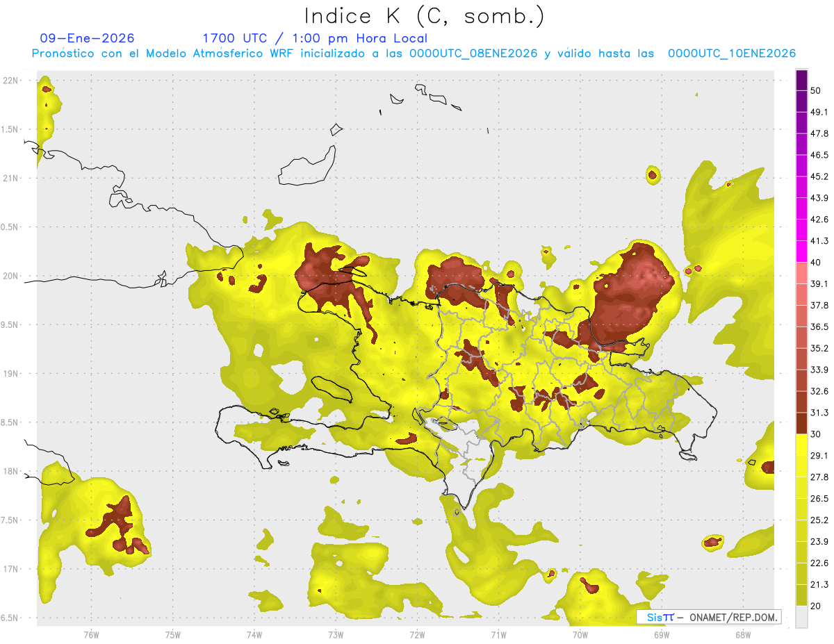Click the 71W longitude axis label
This screenshot has height=644, width=834.
coord(498,635)
